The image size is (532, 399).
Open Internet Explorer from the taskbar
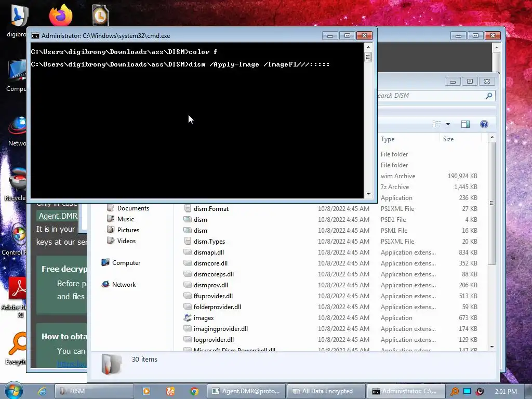tap(42, 391)
